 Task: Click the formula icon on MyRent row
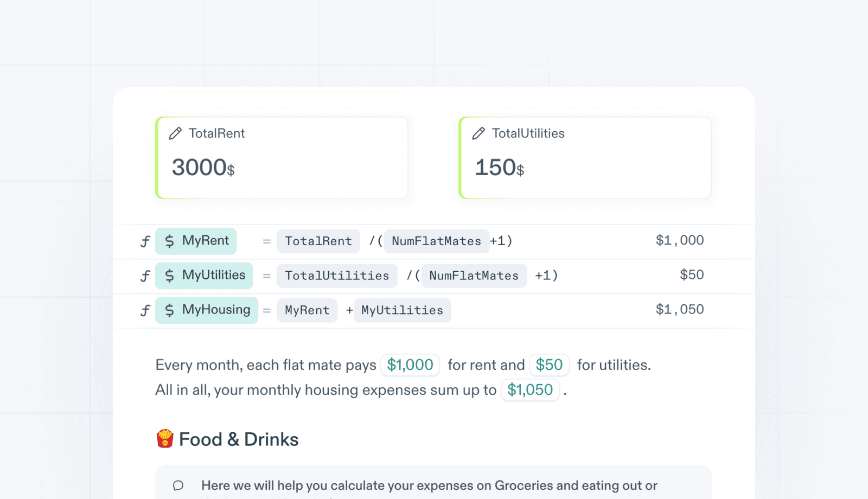145,241
